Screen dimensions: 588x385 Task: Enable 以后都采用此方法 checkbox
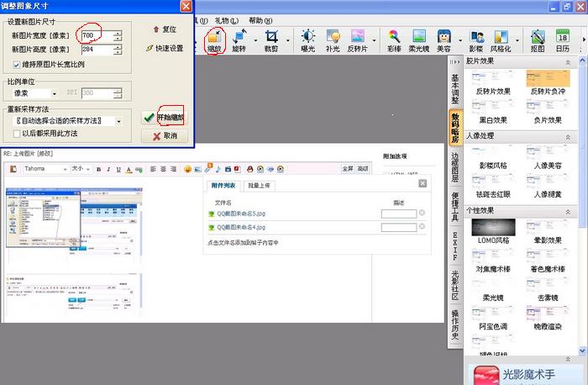18,133
